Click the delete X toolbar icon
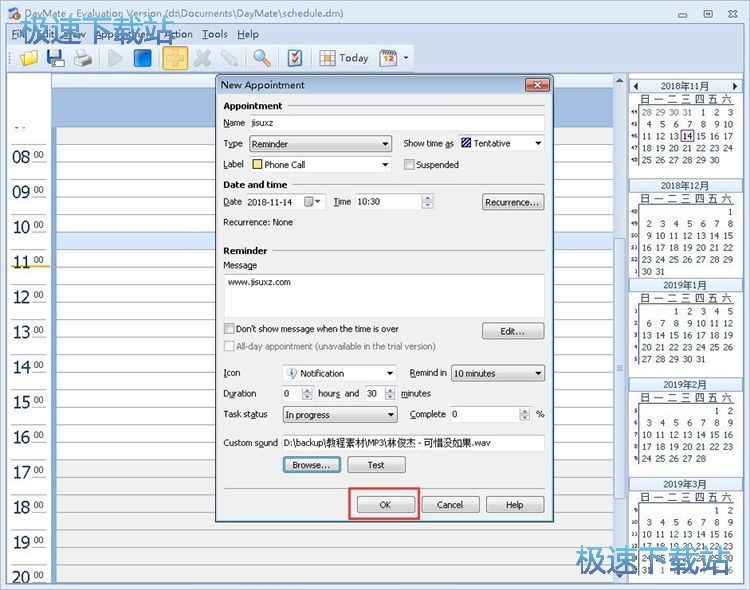Screen dimensions: 750x590 203,58
